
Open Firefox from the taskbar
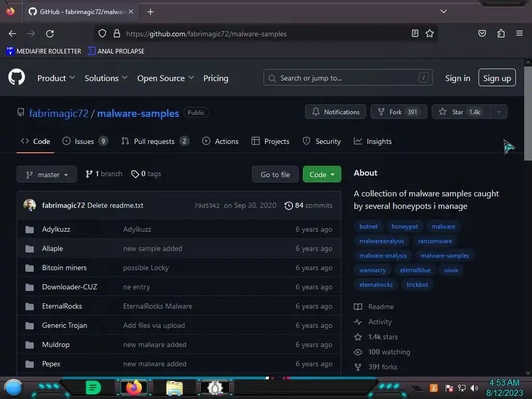click(134, 387)
